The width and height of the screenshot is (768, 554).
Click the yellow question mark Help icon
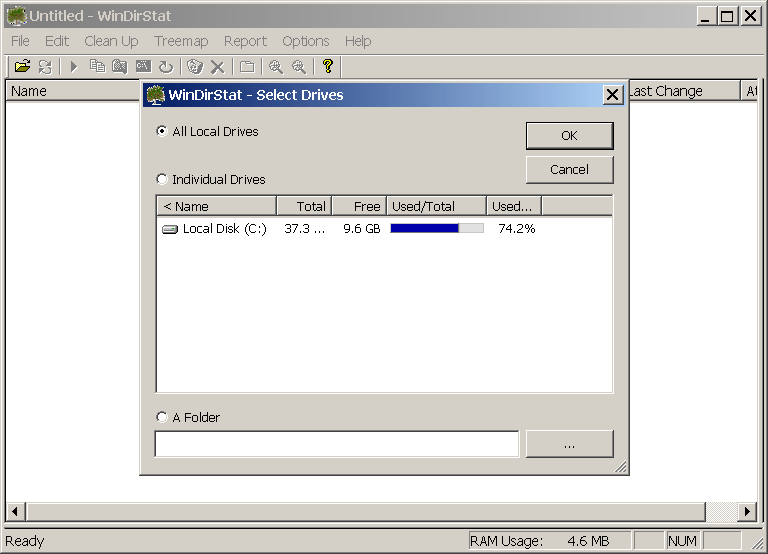[328, 66]
